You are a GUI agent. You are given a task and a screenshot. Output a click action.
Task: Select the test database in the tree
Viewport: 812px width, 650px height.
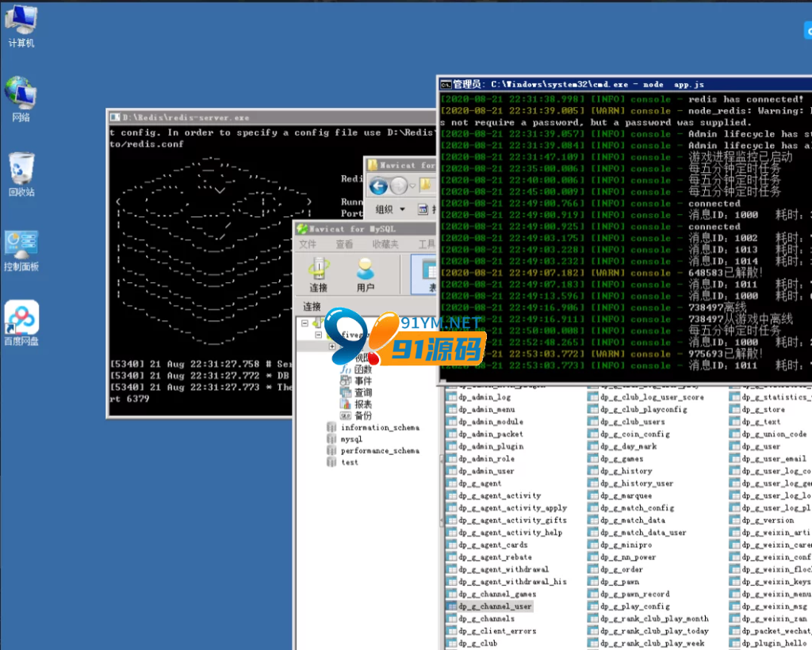coord(350,462)
